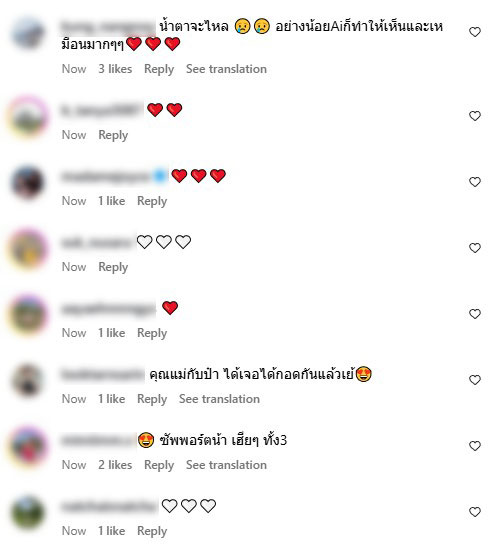Like the verified user's three red hearts comment
Screen dimensions: 492x549
[x=474, y=182]
